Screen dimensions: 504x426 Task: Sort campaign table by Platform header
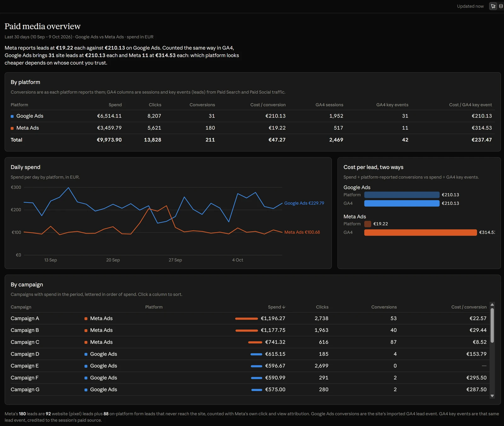[x=154, y=307]
